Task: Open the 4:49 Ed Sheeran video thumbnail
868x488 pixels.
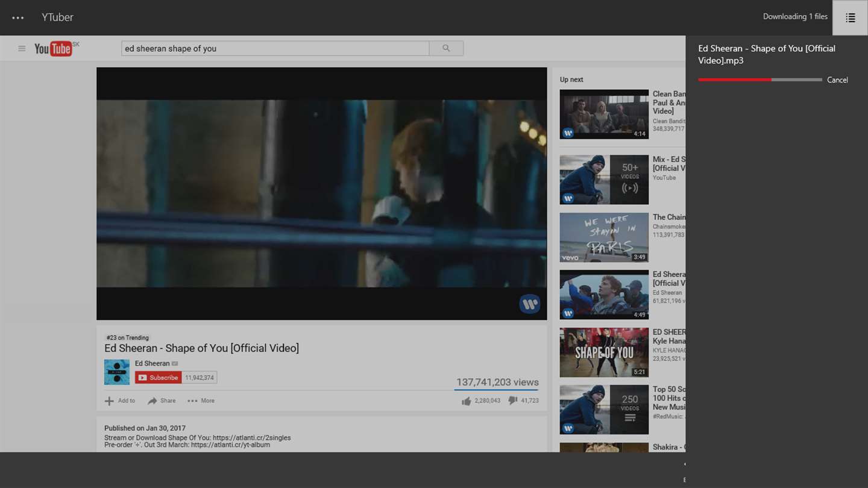Action: click(604, 295)
